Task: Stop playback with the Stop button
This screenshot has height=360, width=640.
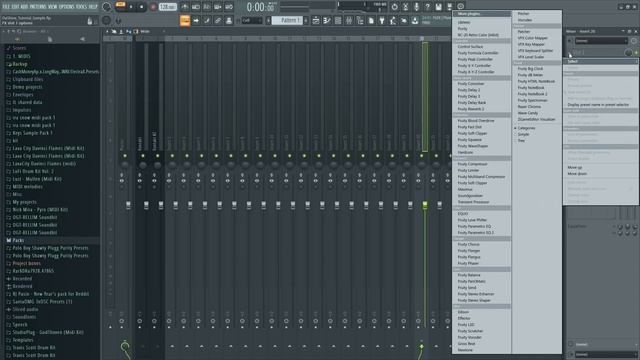Action: pyautogui.click(x=141, y=7)
